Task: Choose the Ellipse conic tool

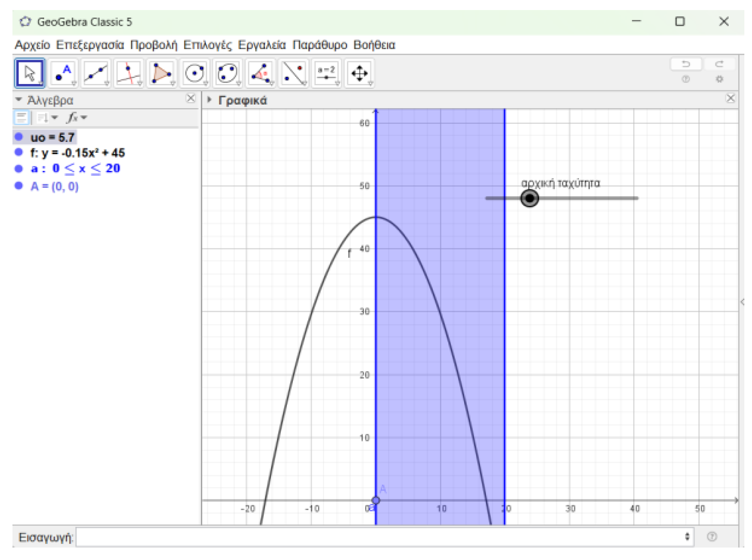Action: (x=228, y=73)
